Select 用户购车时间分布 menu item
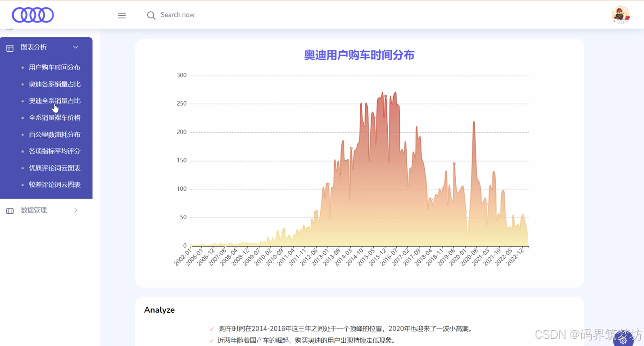 click(x=54, y=67)
